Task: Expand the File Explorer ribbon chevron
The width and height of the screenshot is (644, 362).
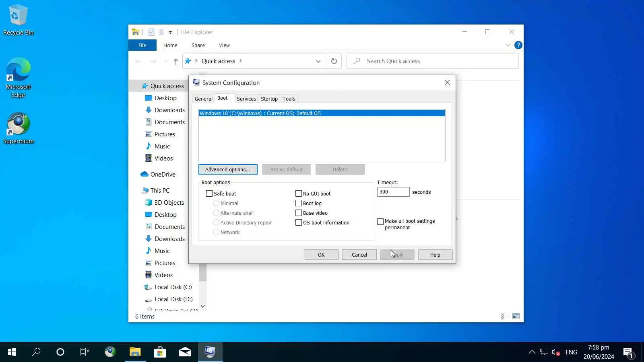Action: point(508,45)
